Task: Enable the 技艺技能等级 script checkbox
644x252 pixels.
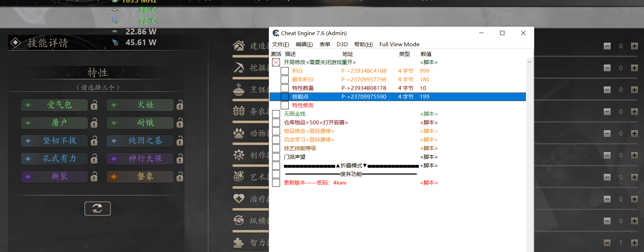Action: [x=276, y=148]
